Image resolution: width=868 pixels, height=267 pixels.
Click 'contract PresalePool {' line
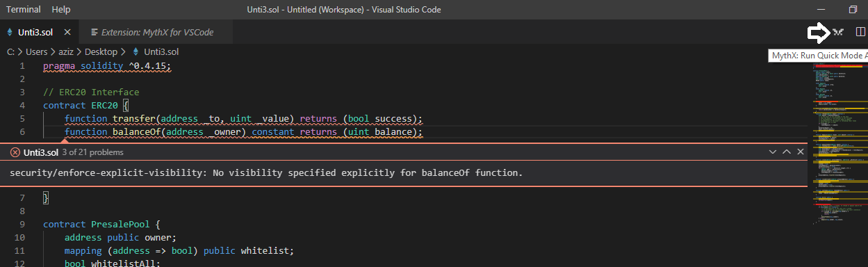click(101, 225)
